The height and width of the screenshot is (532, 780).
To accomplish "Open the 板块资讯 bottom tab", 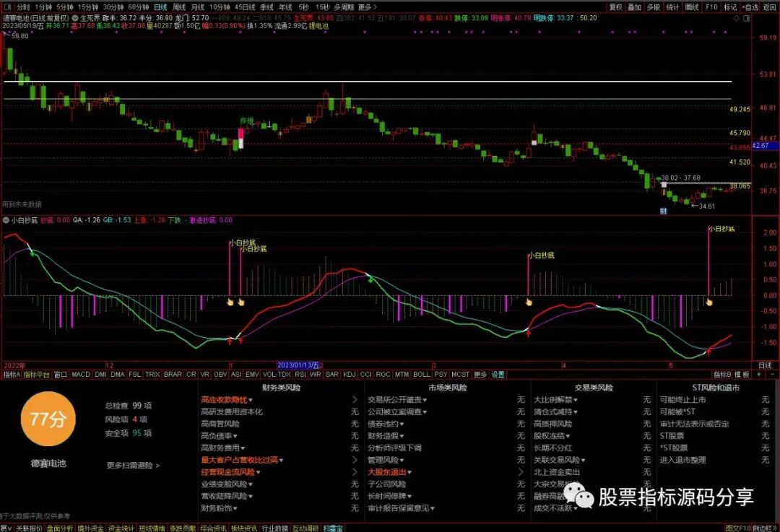I will pyautogui.click(x=244, y=528).
